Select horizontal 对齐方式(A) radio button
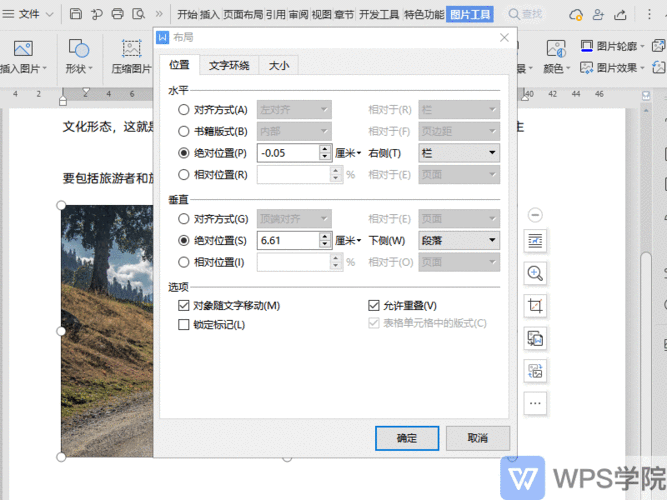The height and width of the screenshot is (500, 667). (183, 110)
